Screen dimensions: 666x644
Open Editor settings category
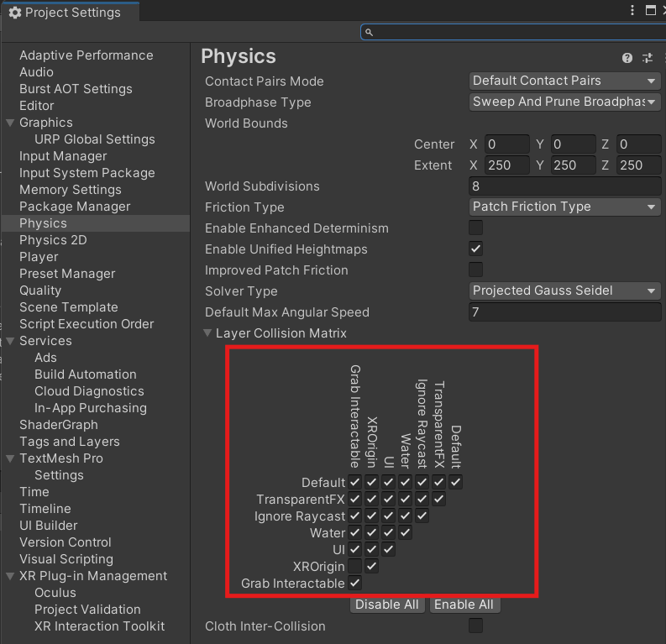(x=37, y=106)
